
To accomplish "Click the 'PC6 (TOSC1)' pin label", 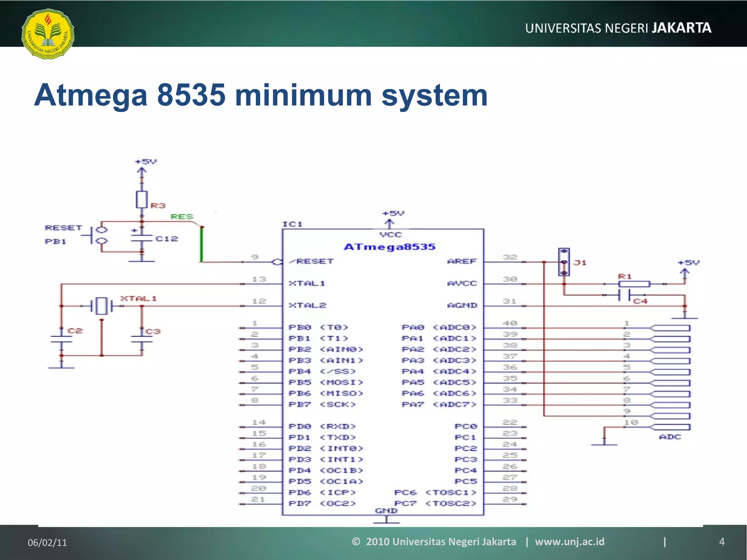I will [436, 493].
